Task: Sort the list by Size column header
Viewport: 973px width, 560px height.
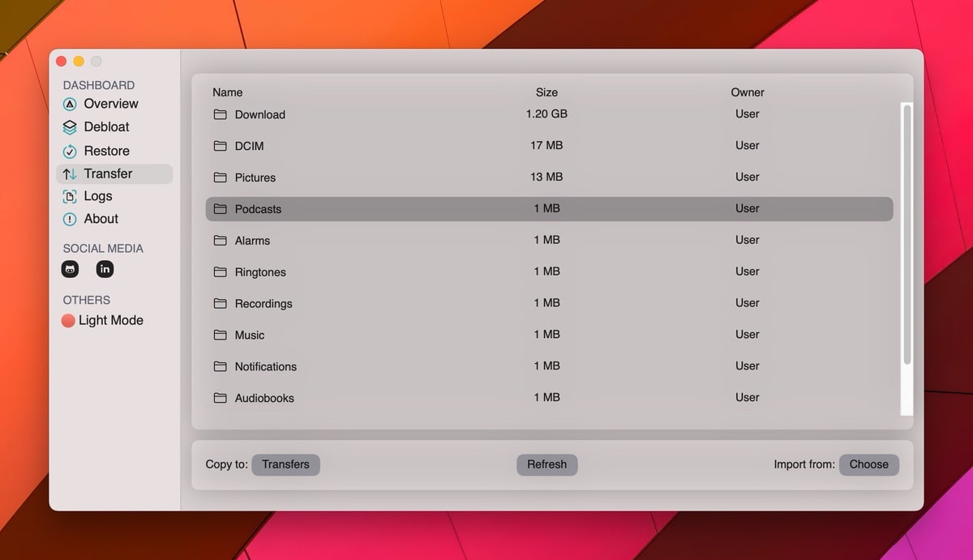Action: point(547,92)
